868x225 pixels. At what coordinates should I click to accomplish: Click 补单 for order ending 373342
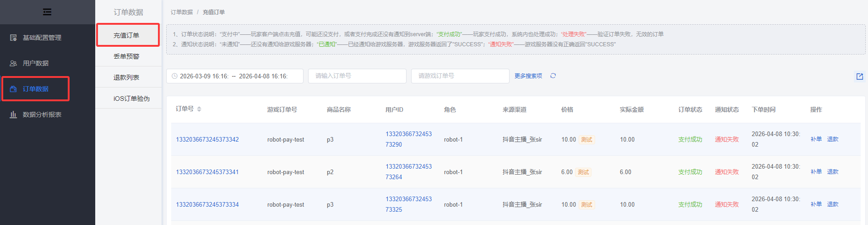816,139
